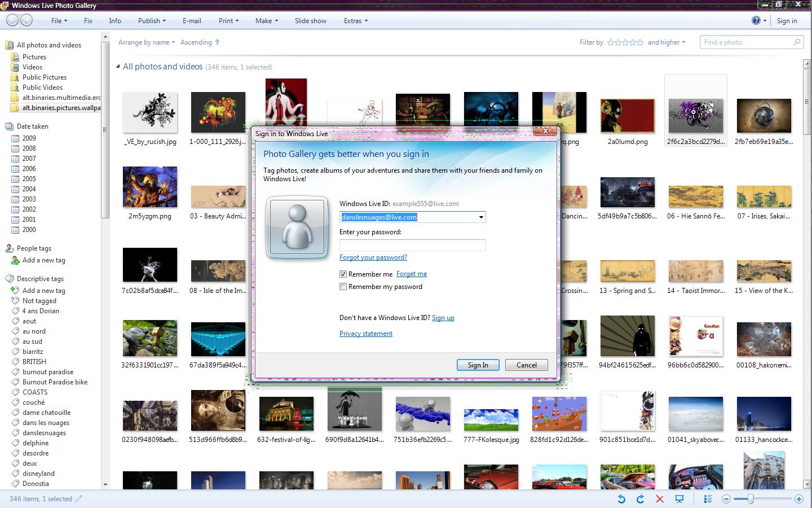Click the Forget me link
812x508 pixels.
(412, 274)
